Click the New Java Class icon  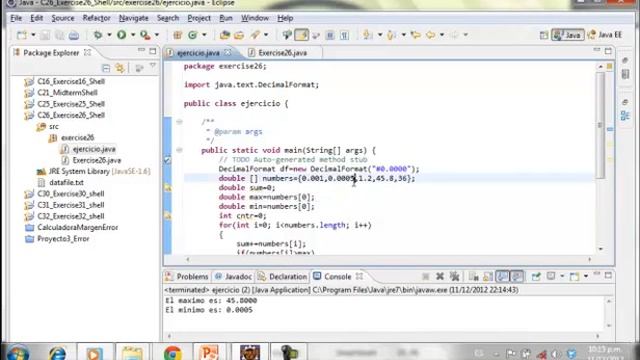point(193,35)
